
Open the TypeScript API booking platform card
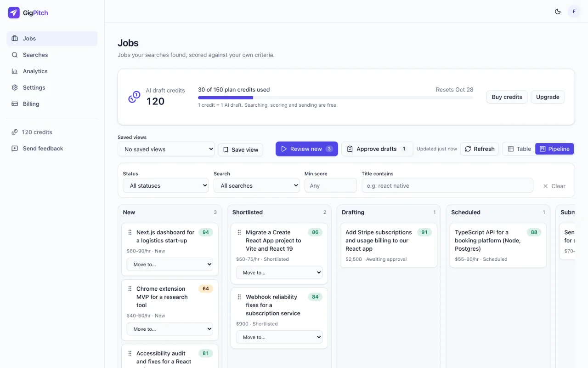click(498, 245)
